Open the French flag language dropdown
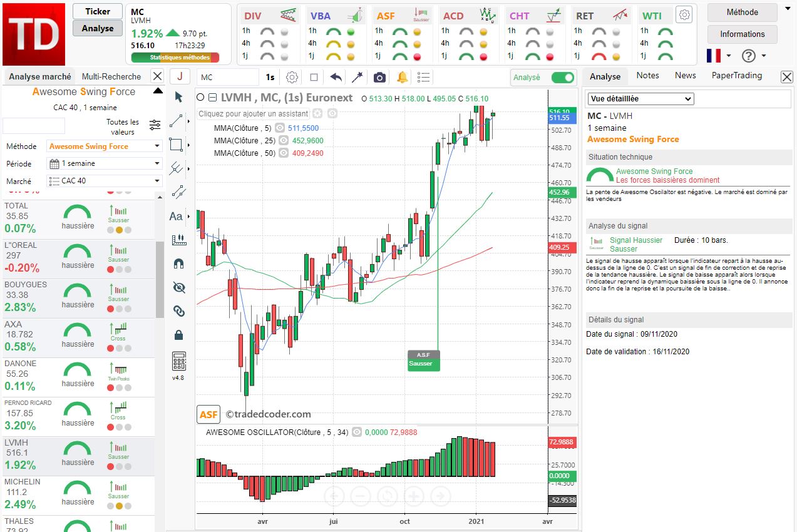797x532 pixels. click(719, 56)
